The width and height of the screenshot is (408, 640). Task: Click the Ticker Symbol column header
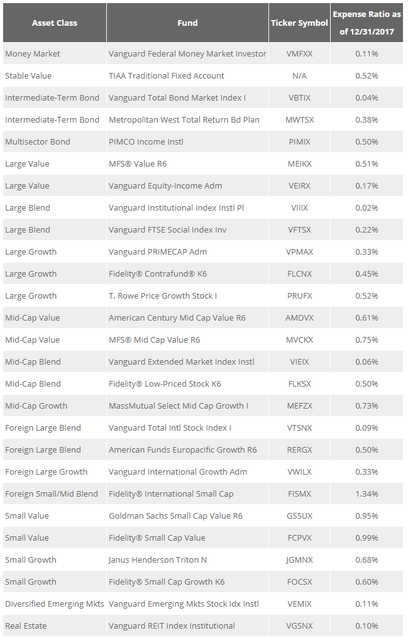coord(299,23)
